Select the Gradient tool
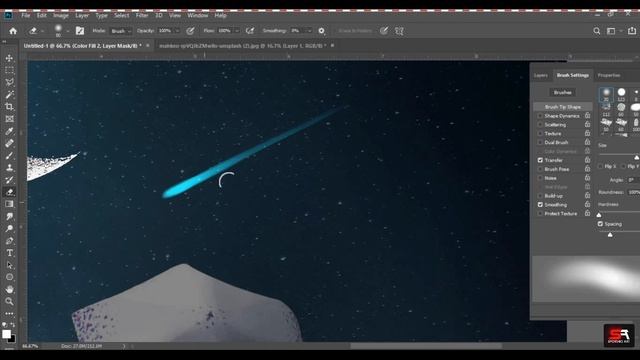This screenshot has width=640, height=360. tap(9, 204)
